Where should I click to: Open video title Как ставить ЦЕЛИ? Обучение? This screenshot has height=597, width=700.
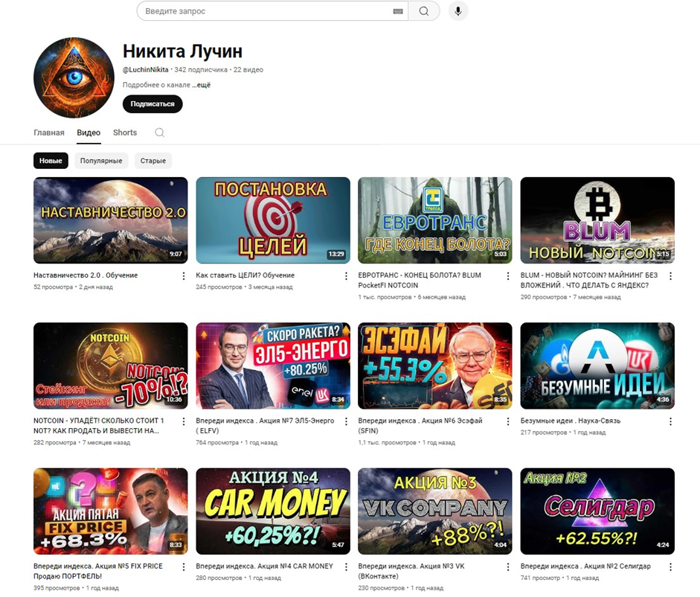tap(245, 275)
